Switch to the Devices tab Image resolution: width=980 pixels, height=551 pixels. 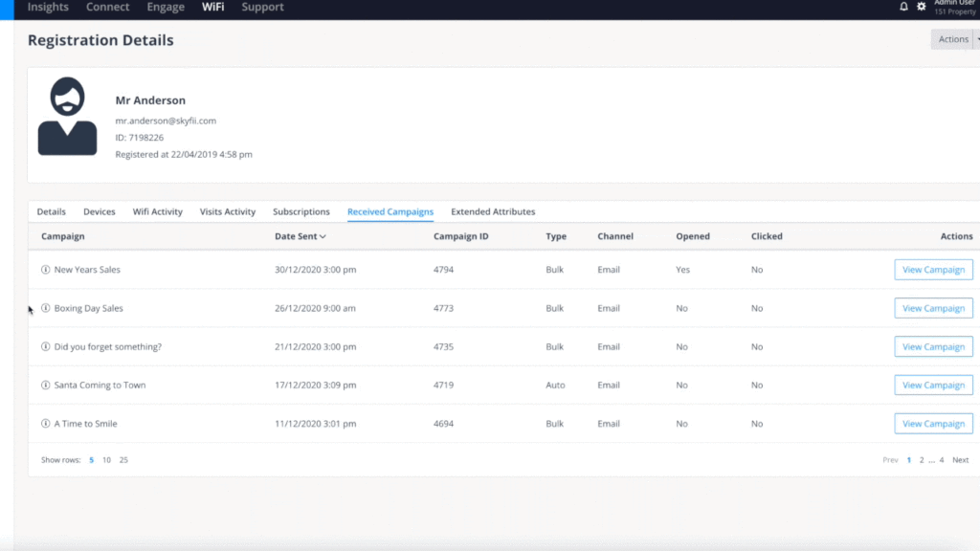pos(100,211)
